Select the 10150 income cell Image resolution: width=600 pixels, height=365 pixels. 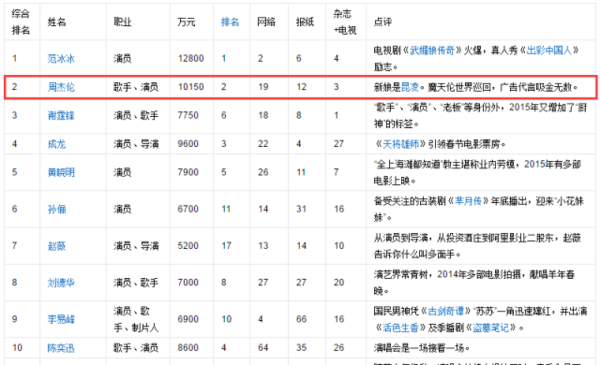pos(191,87)
